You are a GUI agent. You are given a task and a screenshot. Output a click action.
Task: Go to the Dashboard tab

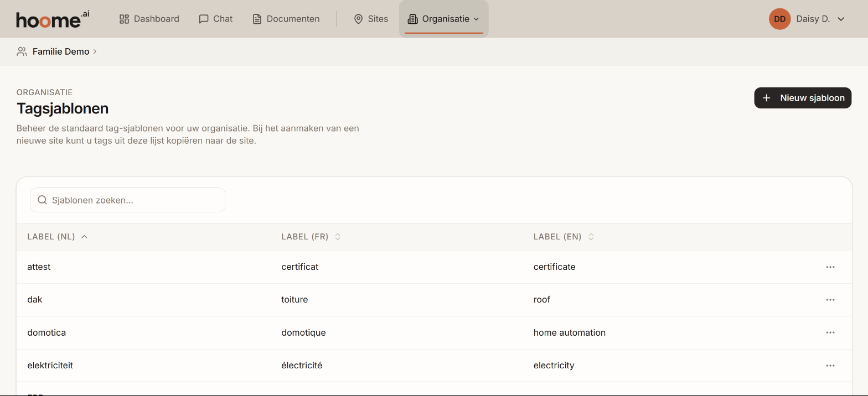pos(149,19)
